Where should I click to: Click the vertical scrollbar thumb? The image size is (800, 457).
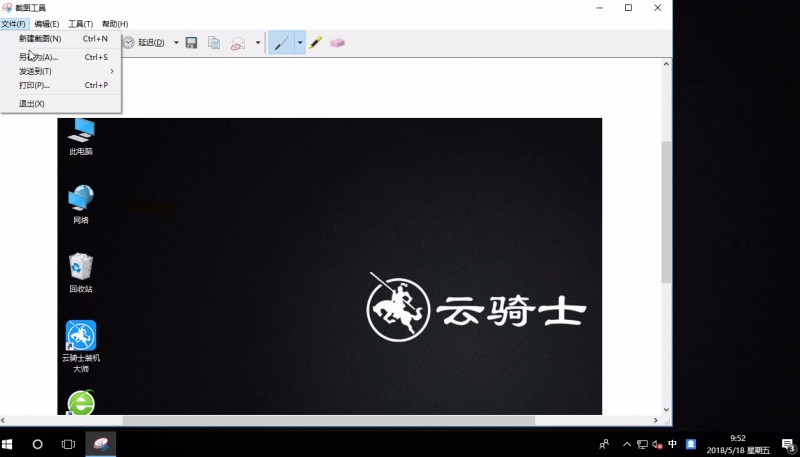click(x=666, y=212)
